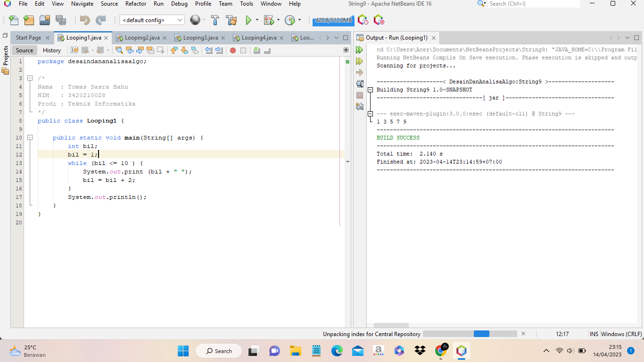Switch to Looping2.java tab
Image resolution: width=644 pixels, height=362 pixels.
[x=142, y=38]
